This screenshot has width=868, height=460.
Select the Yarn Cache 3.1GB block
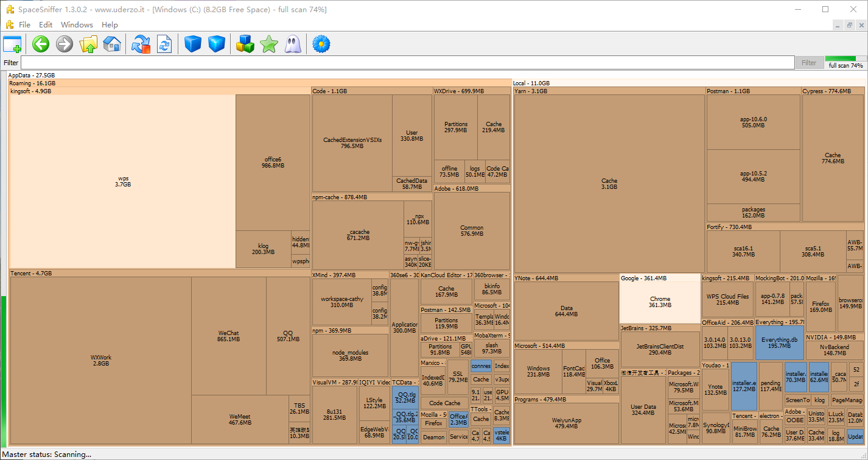[609, 183]
